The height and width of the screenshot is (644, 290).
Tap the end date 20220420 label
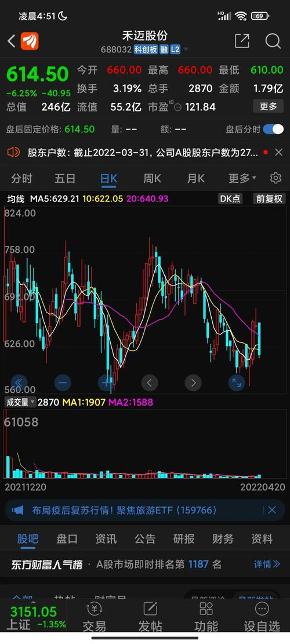click(x=262, y=487)
